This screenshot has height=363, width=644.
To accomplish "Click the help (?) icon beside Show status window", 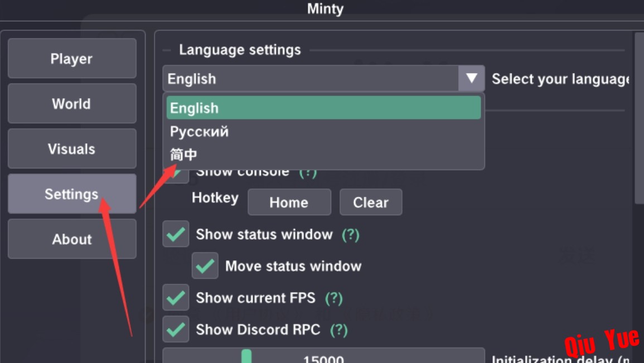I will (x=350, y=234).
